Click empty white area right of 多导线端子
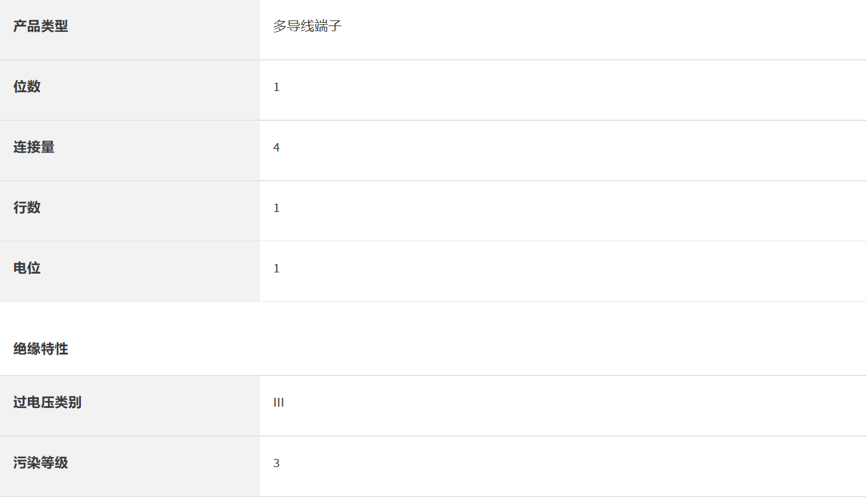The image size is (868, 499). click(x=573, y=27)
